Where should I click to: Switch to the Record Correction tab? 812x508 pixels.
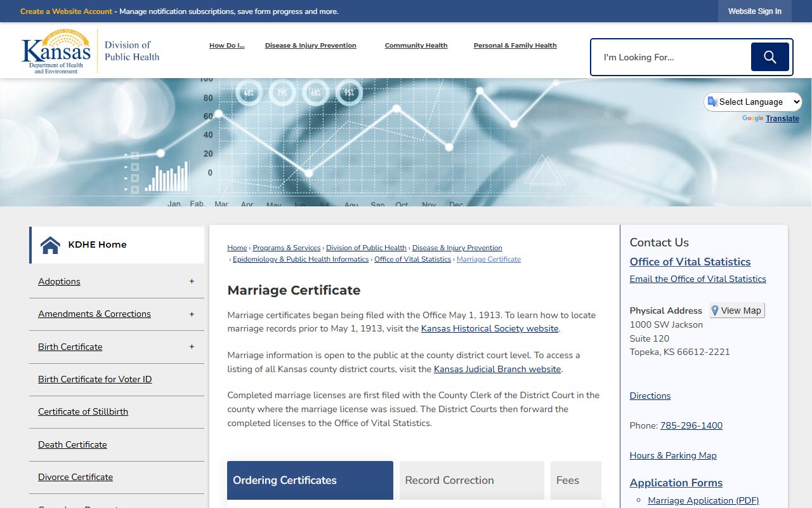click(472, 480)
